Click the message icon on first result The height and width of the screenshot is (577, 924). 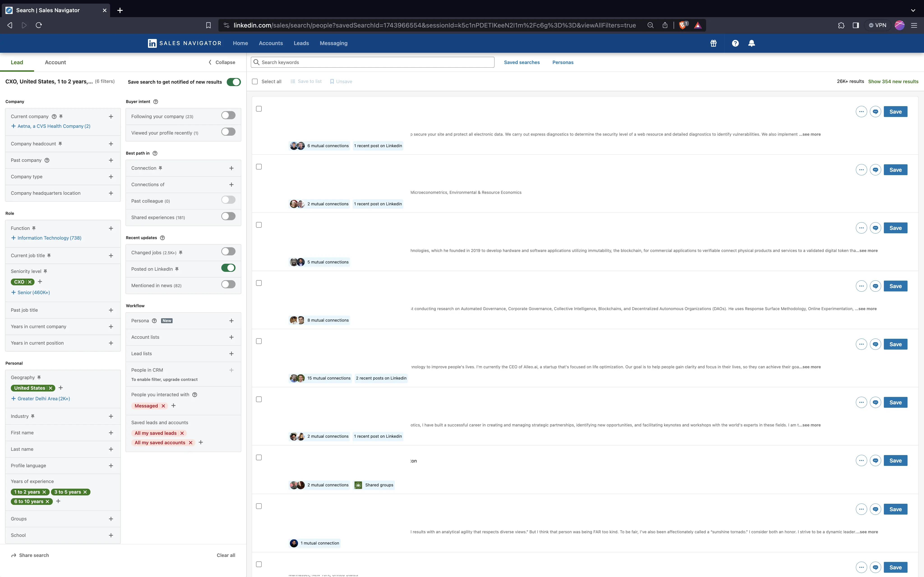pyautogui.click(x=875, y=112)
